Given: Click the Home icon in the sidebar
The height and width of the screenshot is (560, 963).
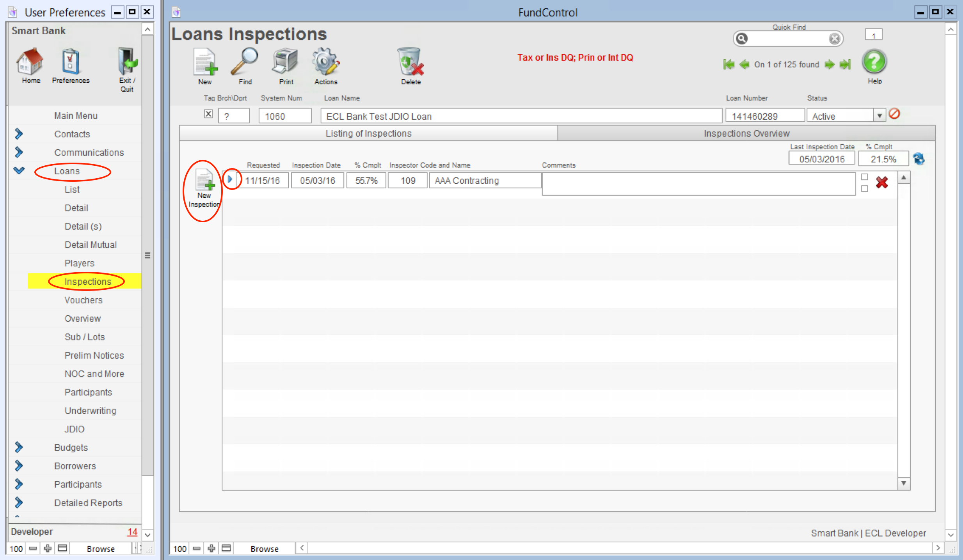Looking at the screenshot, I should click(x=30, y=62).
